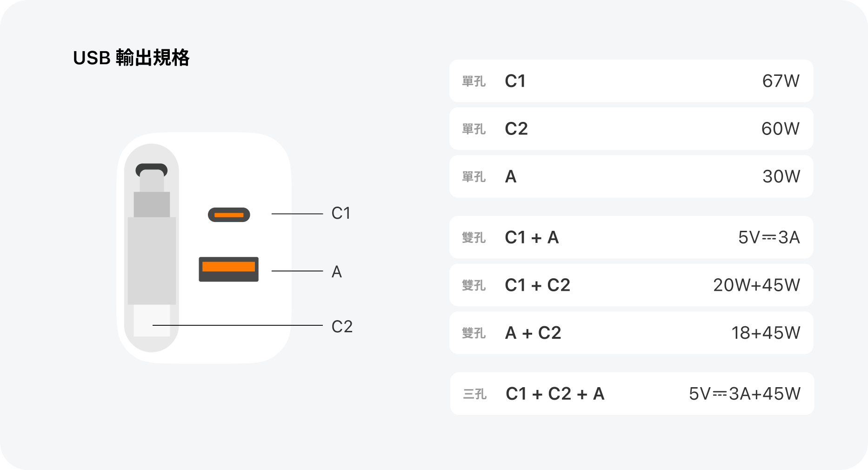Screen dimensions: 868x470
Task: Click the C1 label beside the charger diagram
Action: point(341,214)
